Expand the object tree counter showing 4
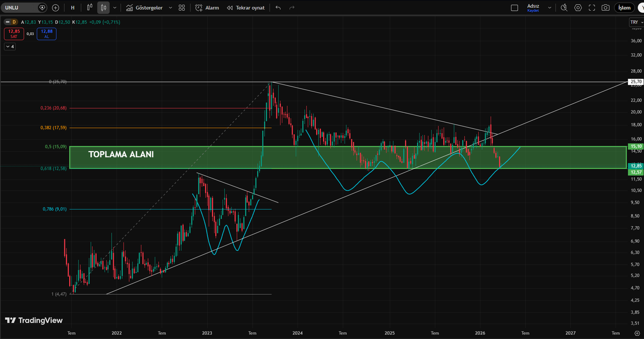This screenshot has width=644, height=339. [10, 46]
